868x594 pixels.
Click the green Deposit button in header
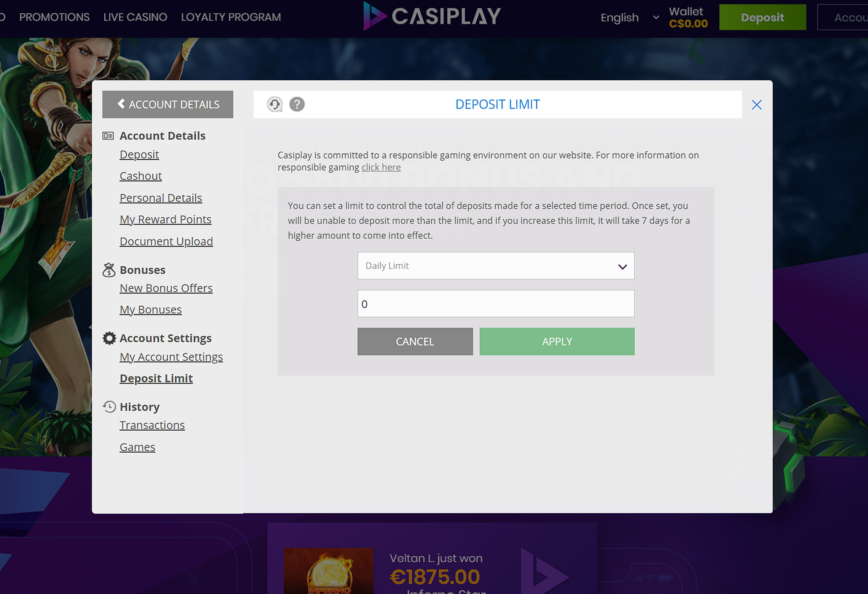click(763, 17)
